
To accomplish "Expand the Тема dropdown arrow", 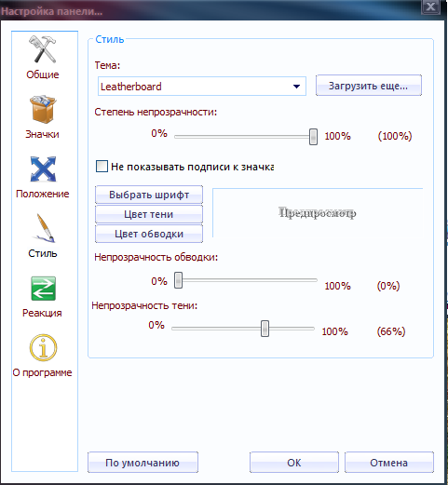I will click(x=296, y=87).
